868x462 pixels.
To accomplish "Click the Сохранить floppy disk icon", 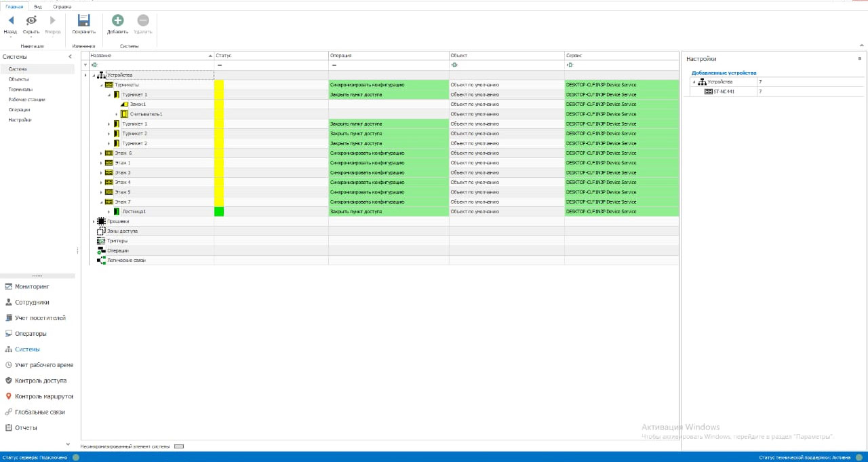I will click(x=83, y=21).
